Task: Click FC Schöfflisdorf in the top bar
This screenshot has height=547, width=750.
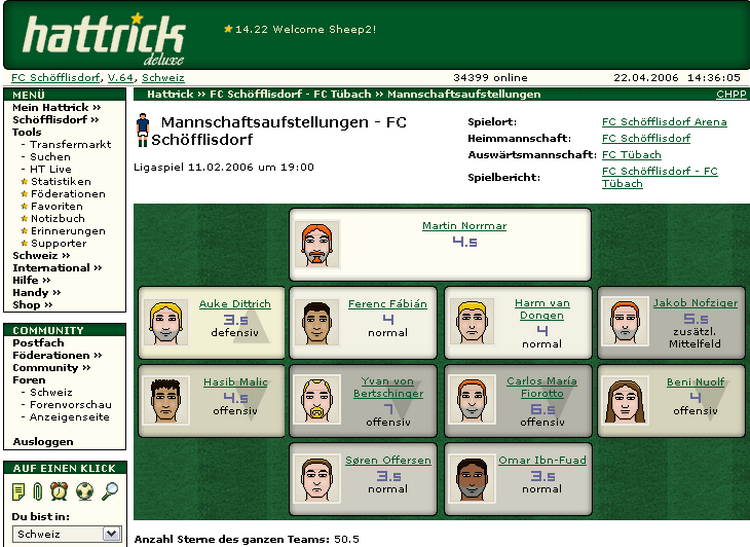Action: click(55, 77)
